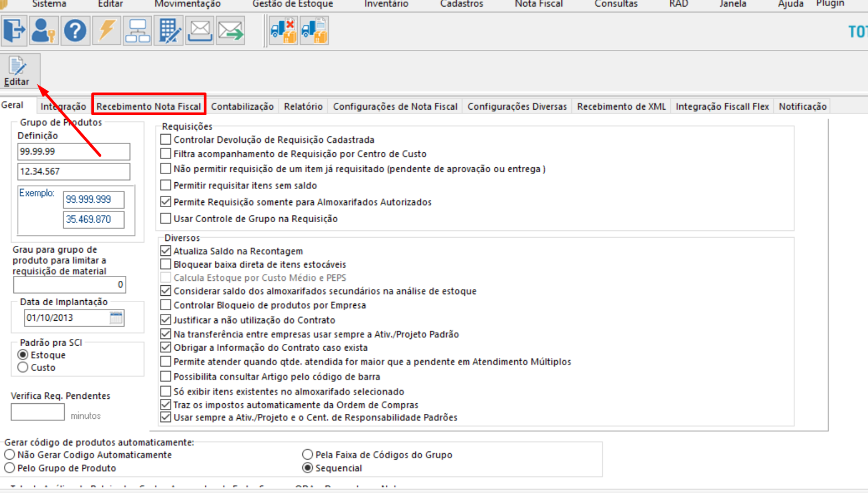Open the Gestão de Estoque menu
This screenshot has height=493, width=868.
pos(293,4)
